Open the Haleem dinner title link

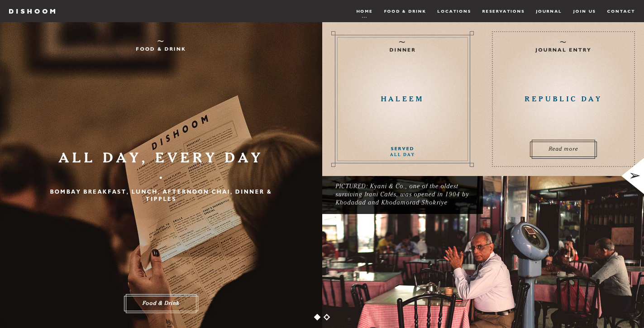point(402,99)
